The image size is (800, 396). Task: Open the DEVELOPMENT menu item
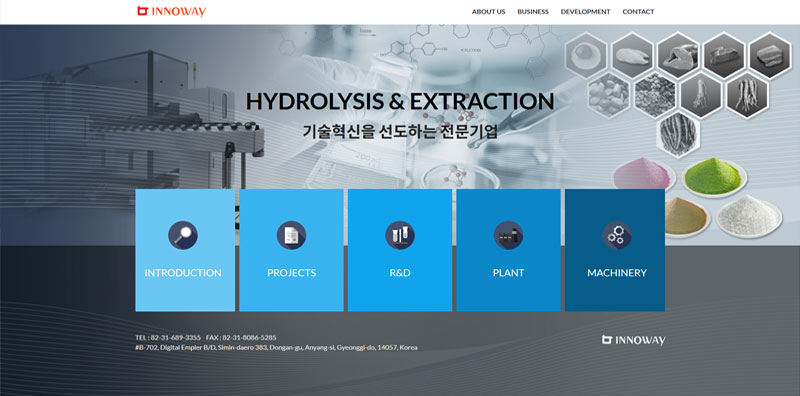pos(585,12)
